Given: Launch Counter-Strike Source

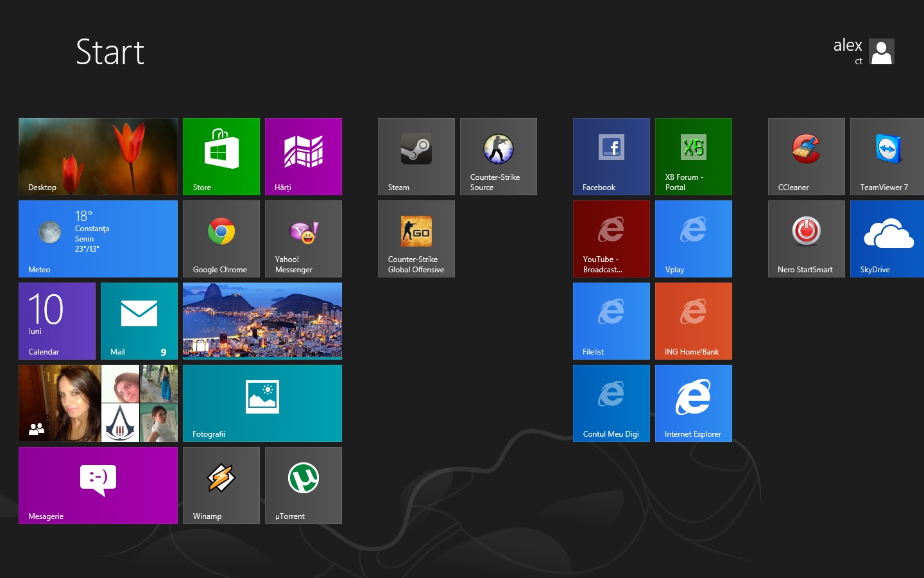Looking at the screenshot, I should point(499,157).
